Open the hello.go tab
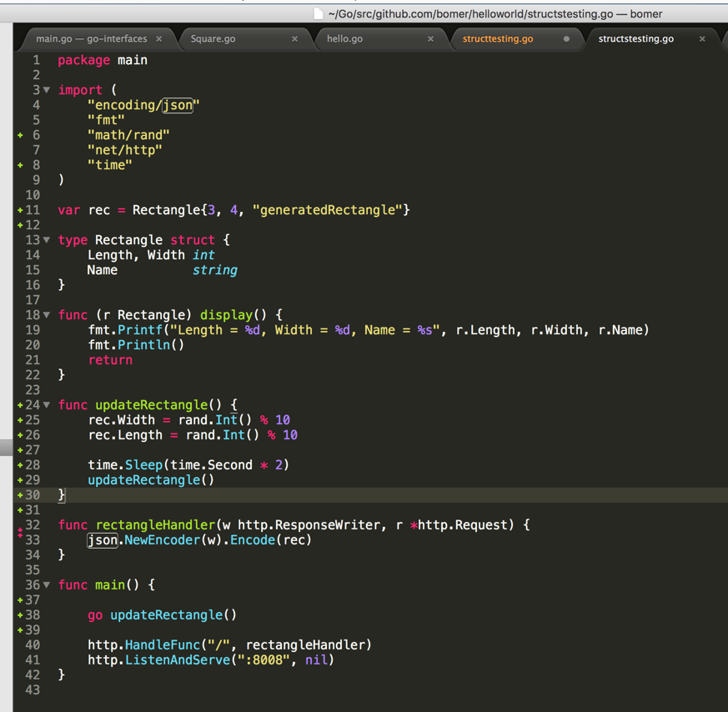The width and height of the screenshot is (728, 712). (344, 38)
